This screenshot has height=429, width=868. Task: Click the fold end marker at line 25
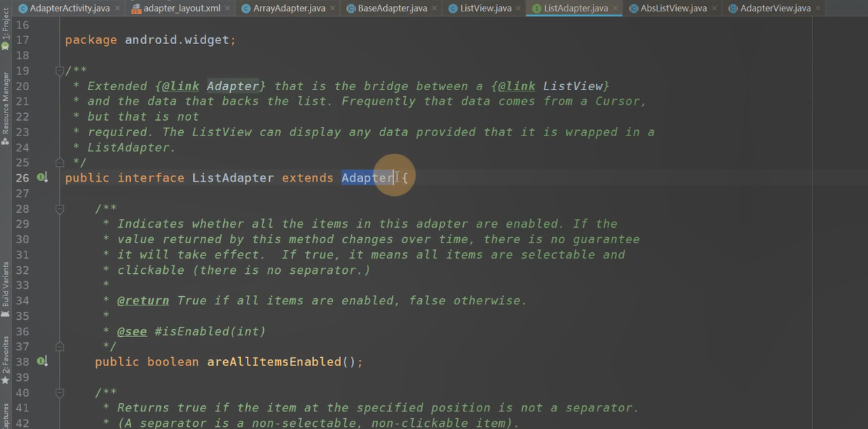60,163
